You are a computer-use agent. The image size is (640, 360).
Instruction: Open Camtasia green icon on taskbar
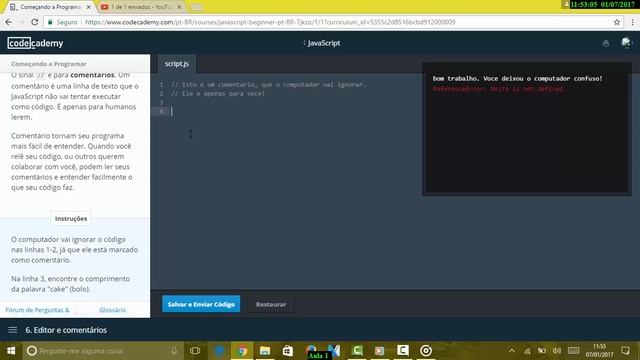point(357,351)
